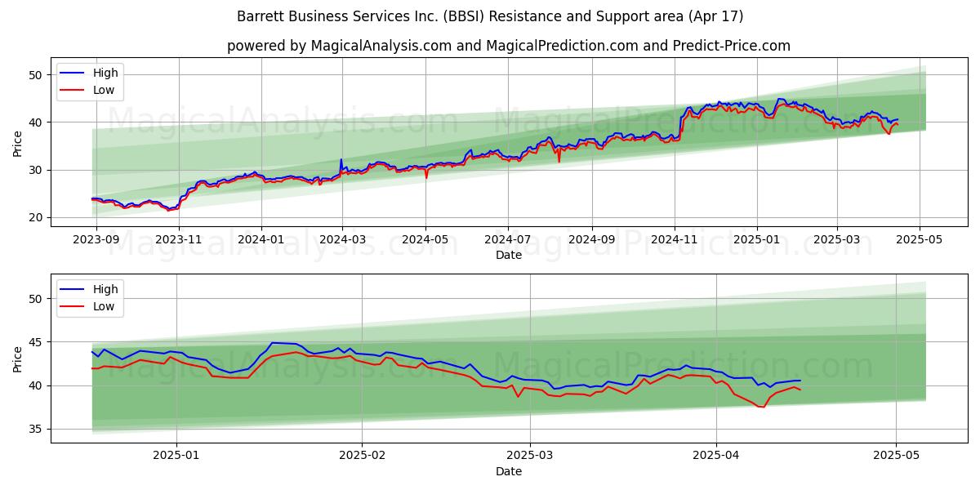Click the bottom chart '2025-04' date tick
The width and height of the screenshot is (980, 490).
click(x=716, y=457)
